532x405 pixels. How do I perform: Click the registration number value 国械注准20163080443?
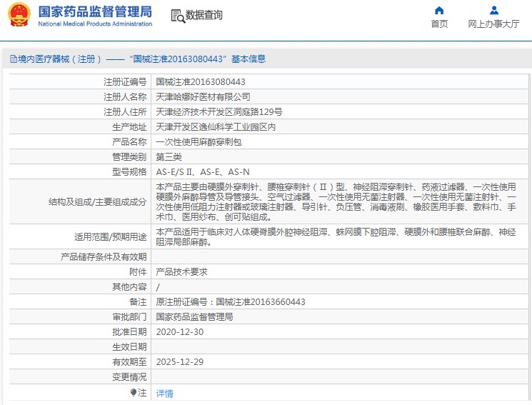(201, 82)
